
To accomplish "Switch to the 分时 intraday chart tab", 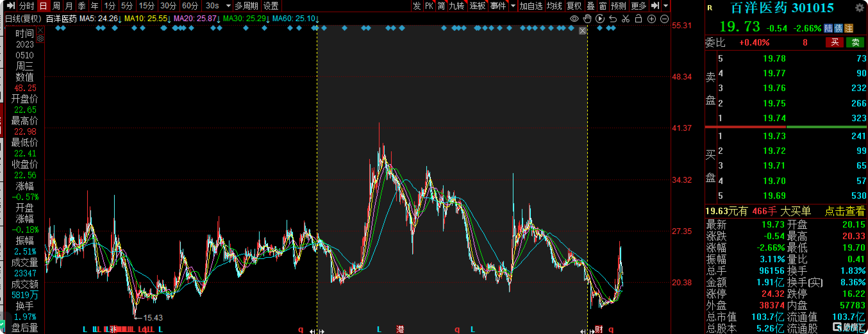I will [x=27, y=5].
